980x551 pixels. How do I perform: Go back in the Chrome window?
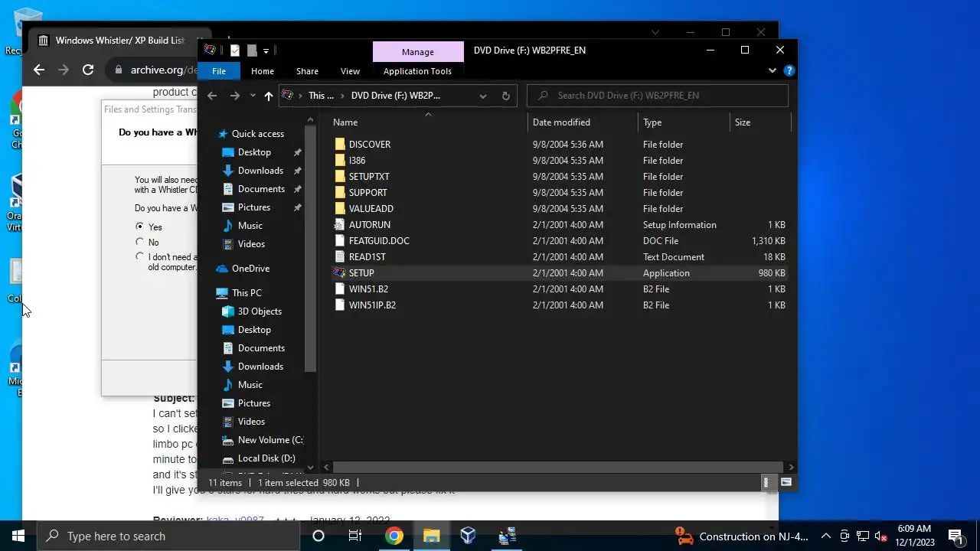(39, 70)
